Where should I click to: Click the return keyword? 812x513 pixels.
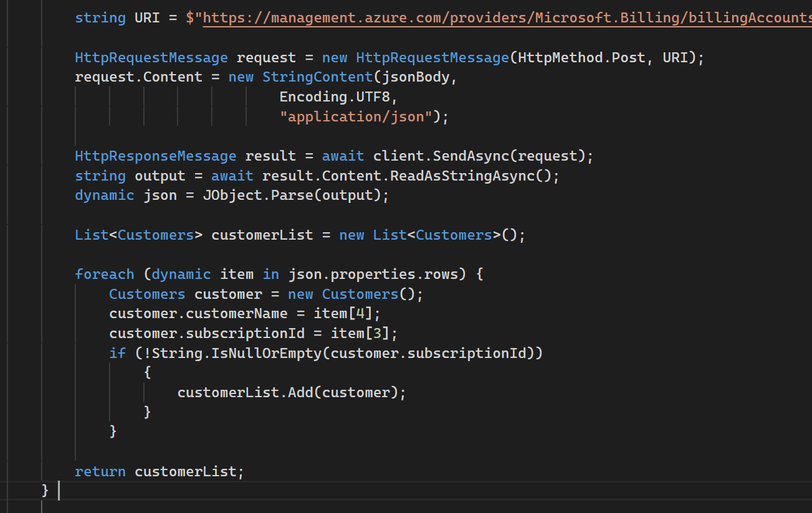pyautogui.click(x=100, y=471)
